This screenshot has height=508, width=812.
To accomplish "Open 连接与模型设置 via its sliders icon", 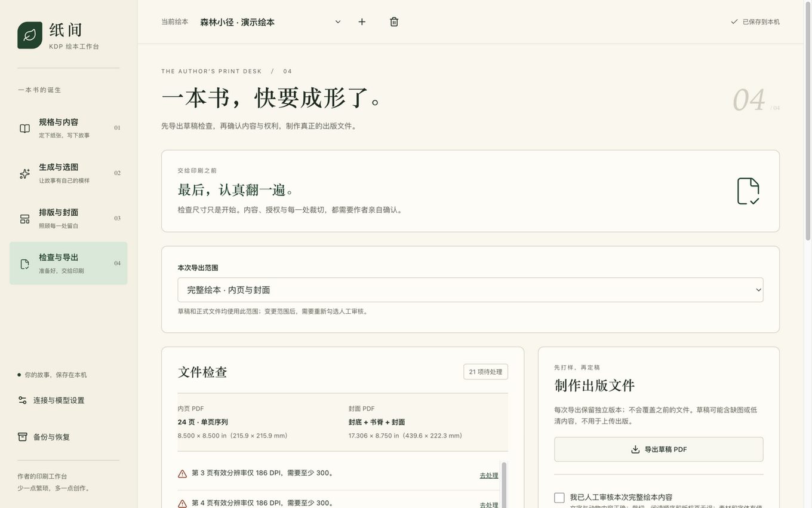I will click(23, 400).
